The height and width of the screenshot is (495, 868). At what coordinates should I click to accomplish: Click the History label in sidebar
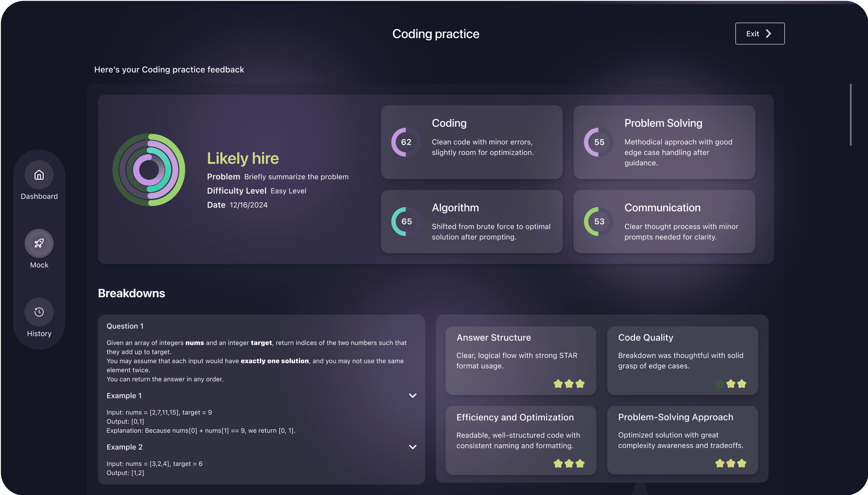(x=39, y=334)
